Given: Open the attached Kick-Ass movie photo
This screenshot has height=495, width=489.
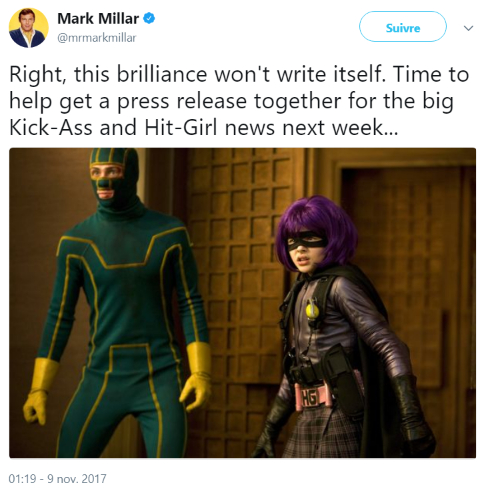Looking at the screenshot, I should [242, 303].
